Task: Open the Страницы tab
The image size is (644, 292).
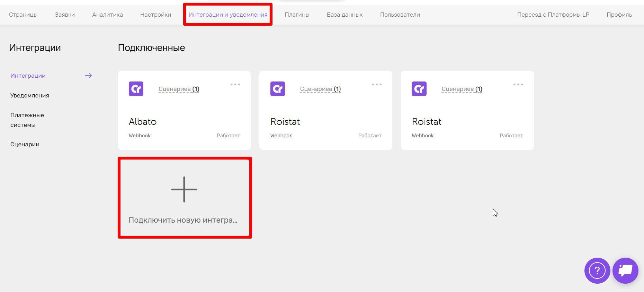Action: click(x=23, y=15)
